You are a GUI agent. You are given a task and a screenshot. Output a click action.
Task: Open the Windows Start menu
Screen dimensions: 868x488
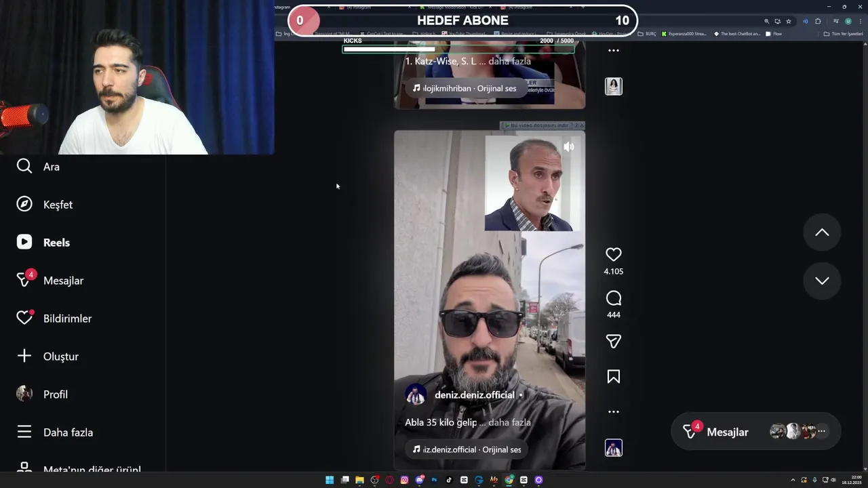click(330, 480)
